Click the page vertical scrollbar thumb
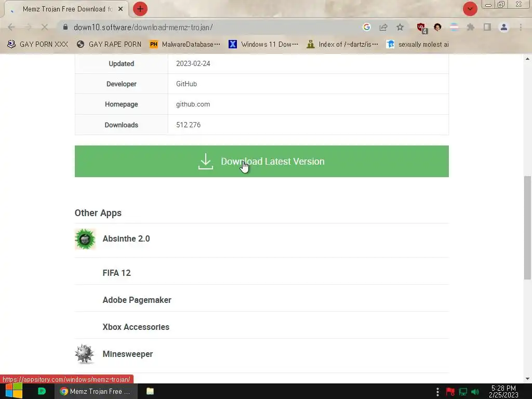 pos(527,228)
